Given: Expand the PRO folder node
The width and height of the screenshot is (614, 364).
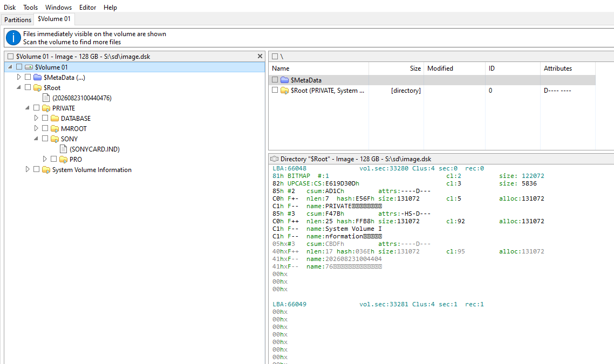Looking at the screenshot, I should 45,159.
